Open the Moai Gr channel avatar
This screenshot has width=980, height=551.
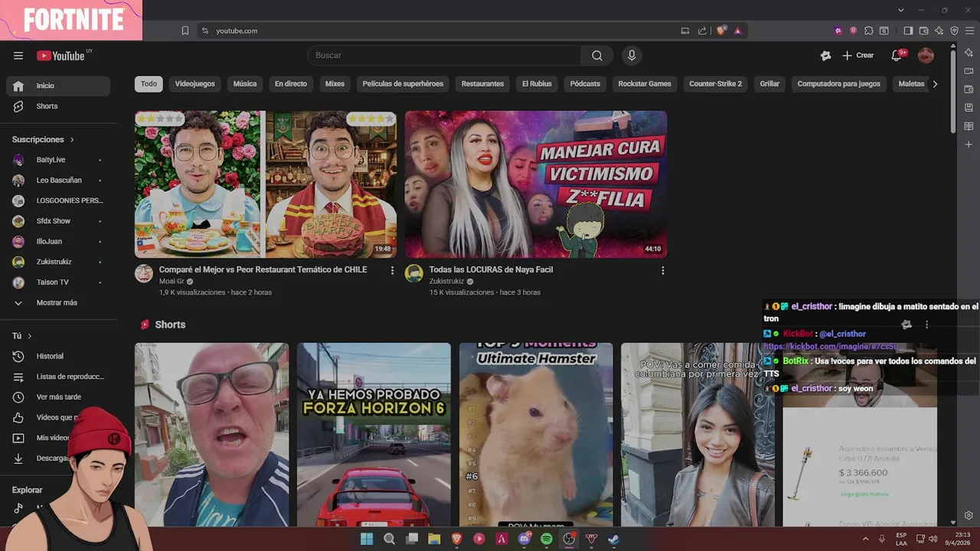(144, 274)
